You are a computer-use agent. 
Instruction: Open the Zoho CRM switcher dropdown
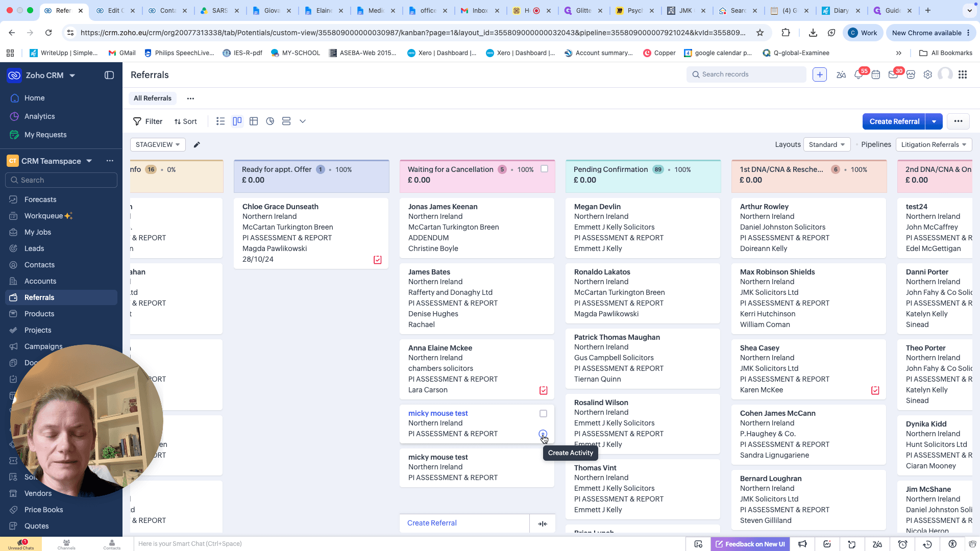tap(72, 76)
